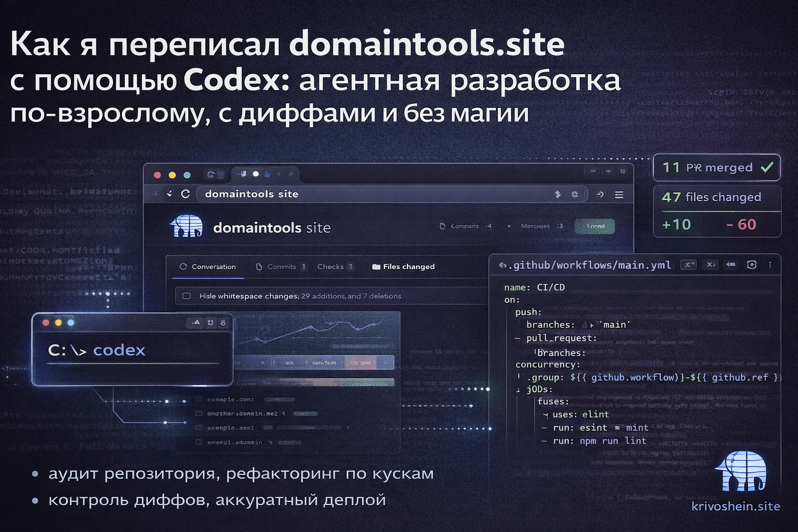Click the 'domaintools site' page heading
The image size is (798, 532).
pos(272,228)
